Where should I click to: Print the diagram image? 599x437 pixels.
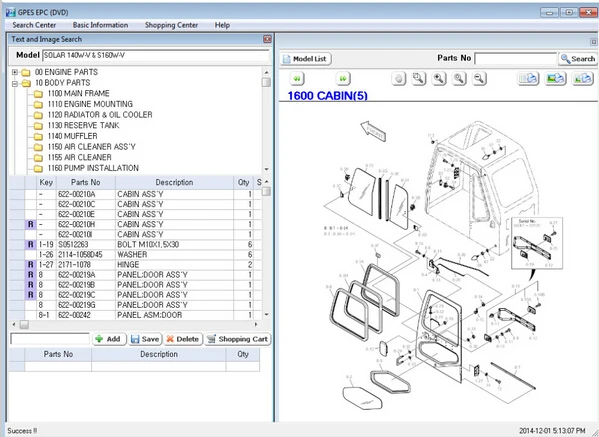pos(555,79)
